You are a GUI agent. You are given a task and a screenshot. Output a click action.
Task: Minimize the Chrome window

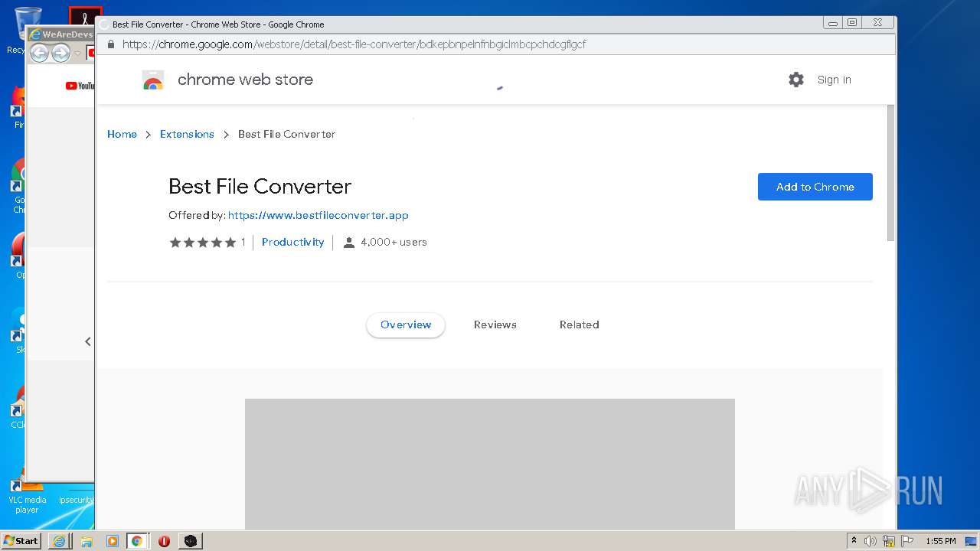coord(833,23)
